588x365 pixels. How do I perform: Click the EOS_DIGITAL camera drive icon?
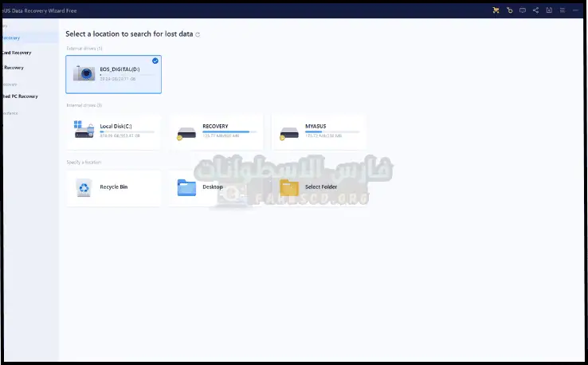coord(84,73)
